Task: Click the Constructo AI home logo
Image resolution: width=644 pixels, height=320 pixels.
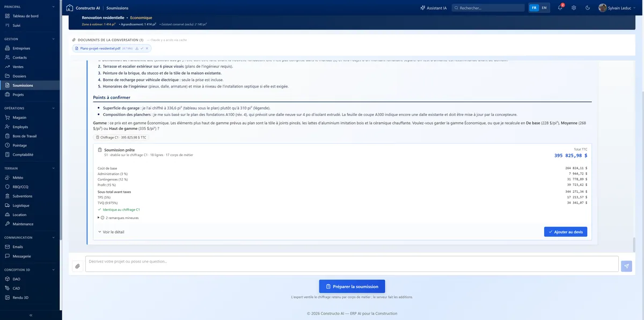Action: pos(83,8)
